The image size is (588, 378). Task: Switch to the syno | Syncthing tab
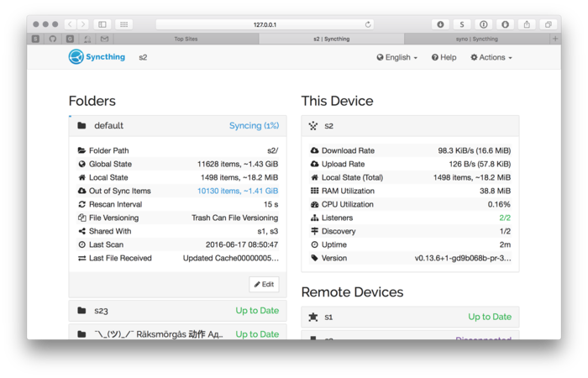click(x=477, y=39)
